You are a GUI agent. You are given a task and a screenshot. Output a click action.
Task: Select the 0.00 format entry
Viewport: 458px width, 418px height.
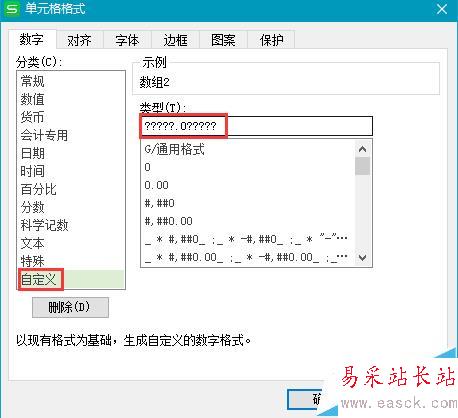click(x=248, y=185)
